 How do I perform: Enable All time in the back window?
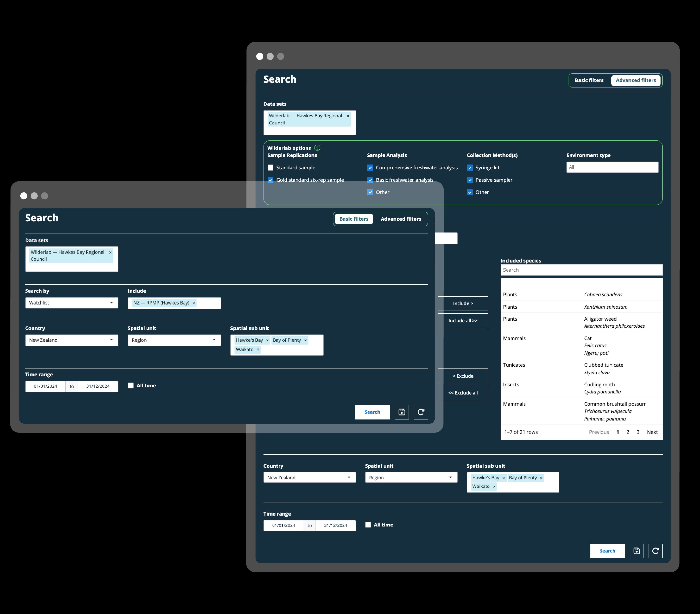coord(368,525)
